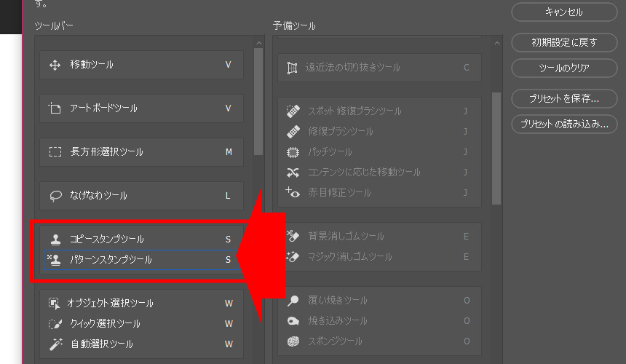Image resolution: width=626 pixels, height=364 pixels.
Task: Click the Rectangular Marquee icon (長方形選択ツール)
Action: (55, 152)
